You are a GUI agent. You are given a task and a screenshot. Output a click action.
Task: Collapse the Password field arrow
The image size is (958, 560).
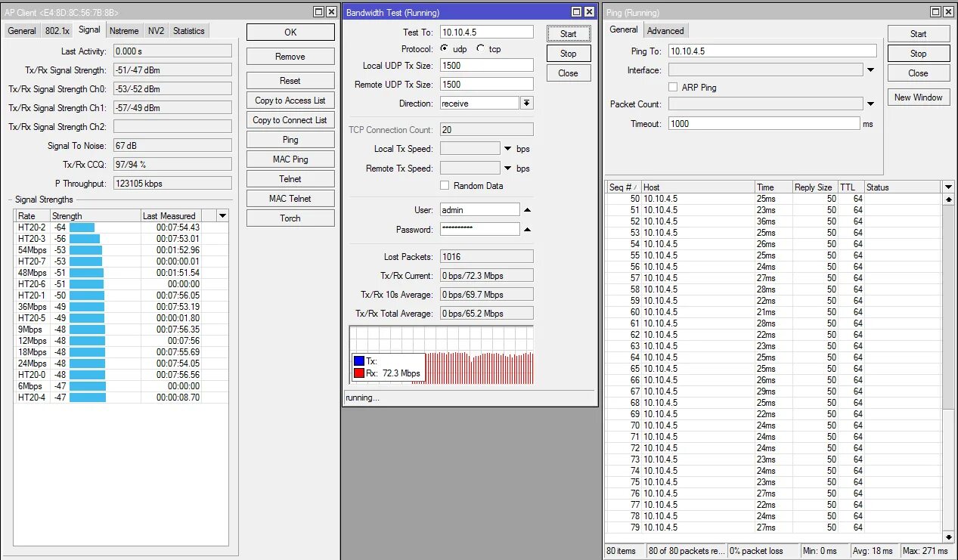527,229
